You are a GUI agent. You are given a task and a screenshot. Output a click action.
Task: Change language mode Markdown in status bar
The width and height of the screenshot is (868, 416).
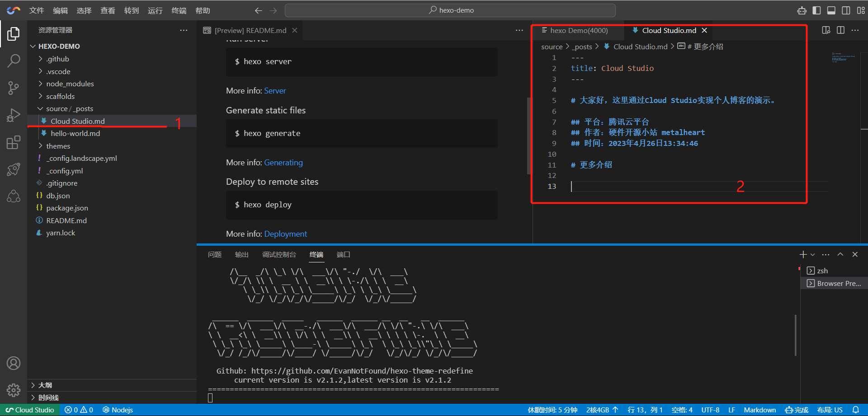pyautogui.click(x=759, y=410)
